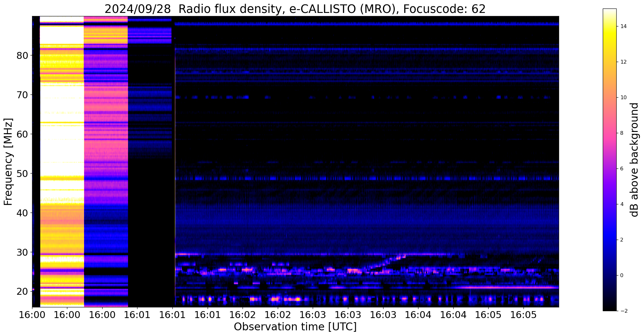The height and width of the screenshot is (336, 644).
Task: Click the 6 tick label on the colorbar
Action: pyautogui.click(x=621, y=169)
